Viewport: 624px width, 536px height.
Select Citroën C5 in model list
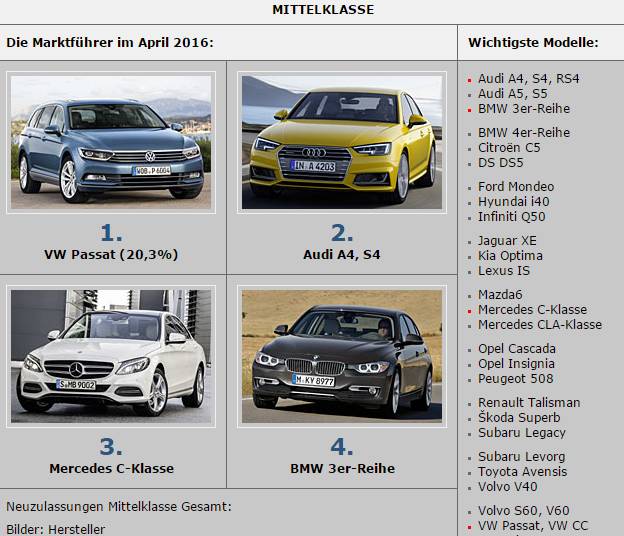(509, 148)
